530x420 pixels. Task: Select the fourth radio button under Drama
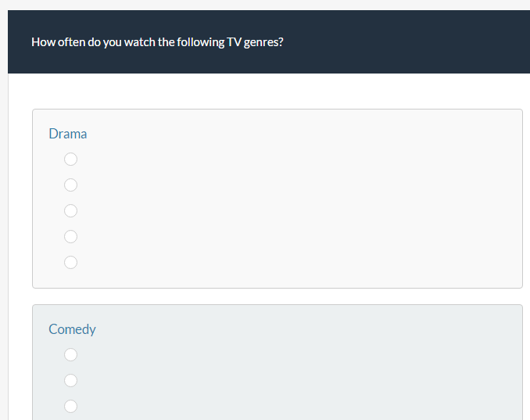point(70,236)
